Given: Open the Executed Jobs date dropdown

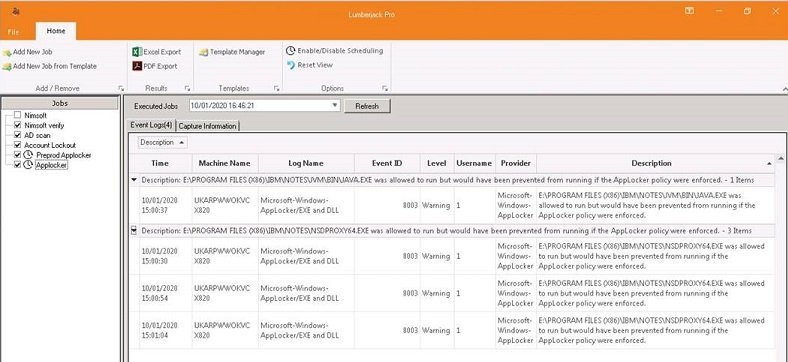Looking at the screenshot, I should coord(335,106).
